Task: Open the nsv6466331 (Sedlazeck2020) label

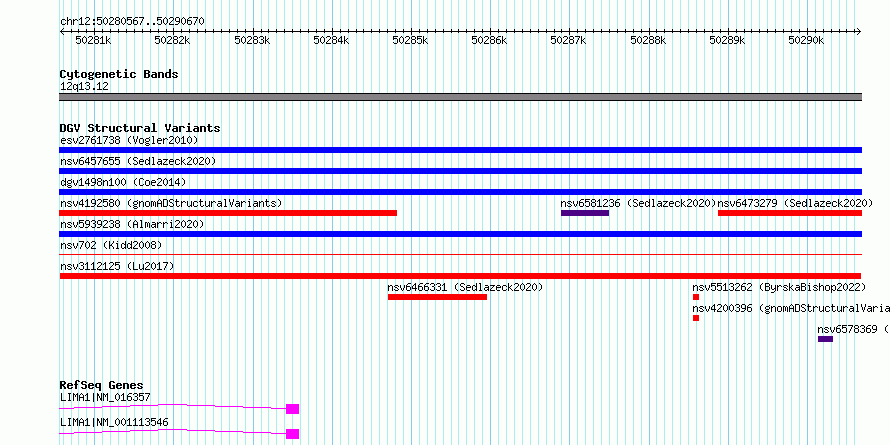Action: point(465,287)
